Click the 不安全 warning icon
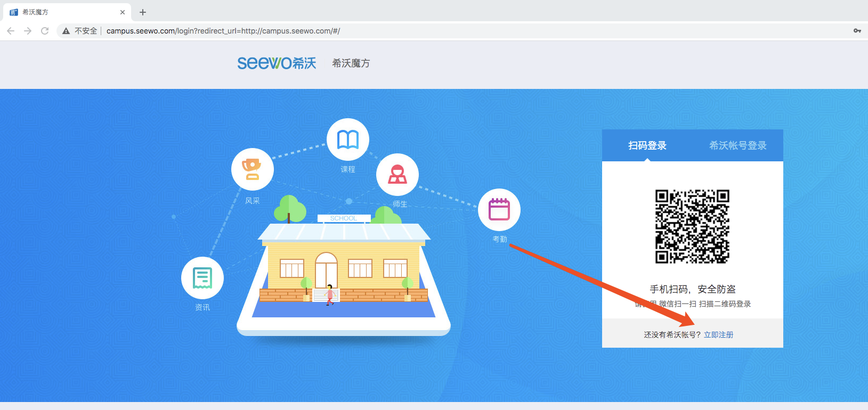Screen dimensions: 868x410 pos(66,31)
